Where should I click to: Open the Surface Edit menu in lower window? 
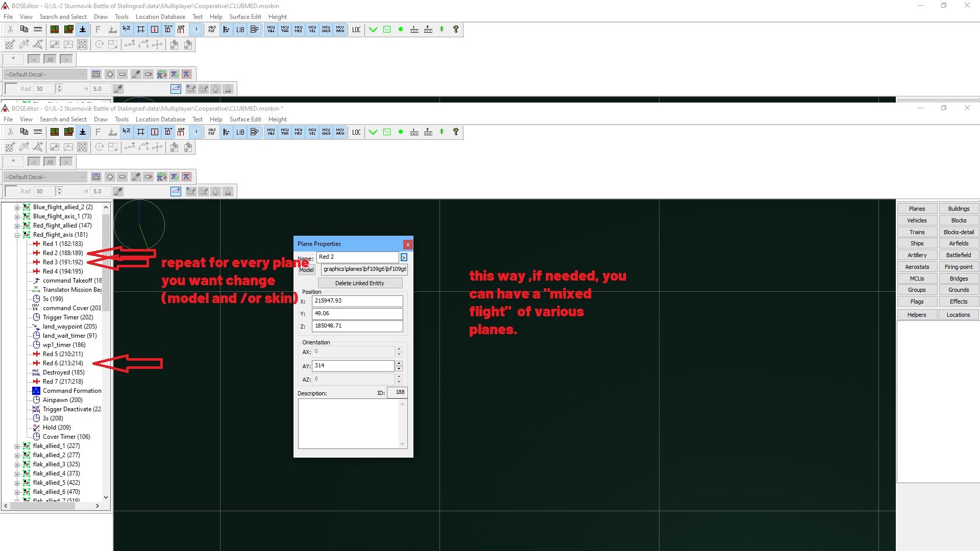click(245, 119)
